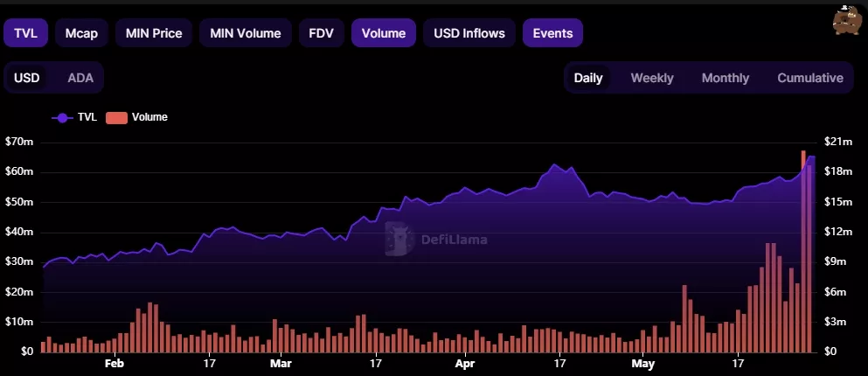Switch denomination to ADA
This screenshot has width=868, height=376.
80,78
